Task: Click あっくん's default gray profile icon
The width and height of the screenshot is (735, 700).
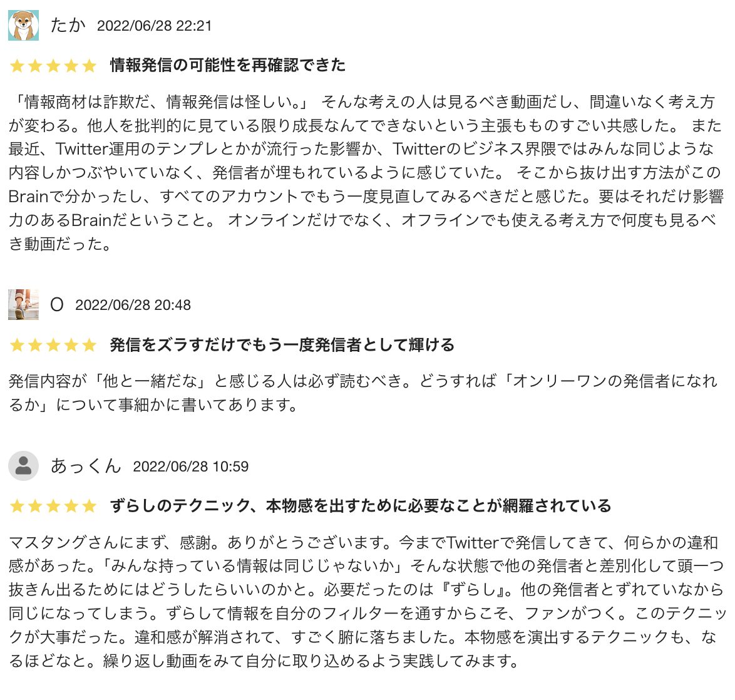Action: click(x=23, y=466)
